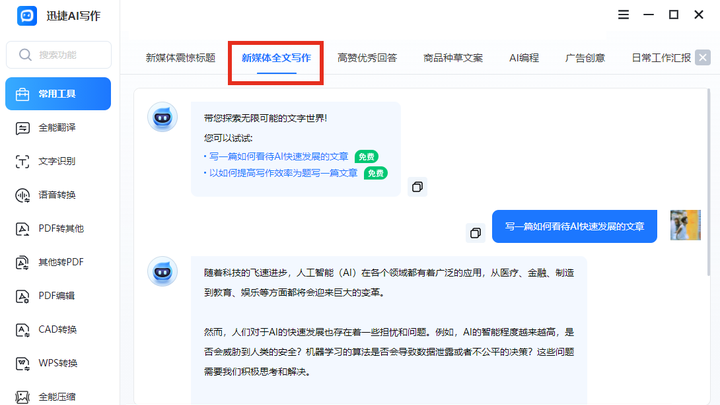Click the blue user message bubble

pos(574,226)
